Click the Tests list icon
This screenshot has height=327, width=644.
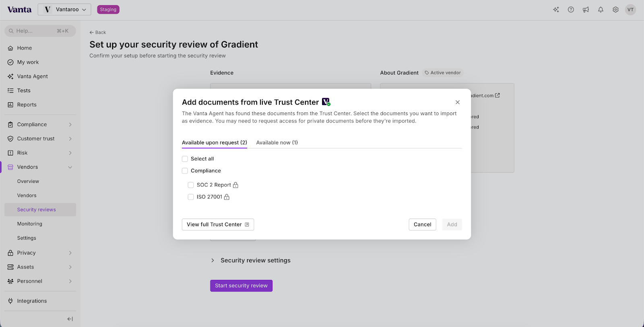(10, 91)
